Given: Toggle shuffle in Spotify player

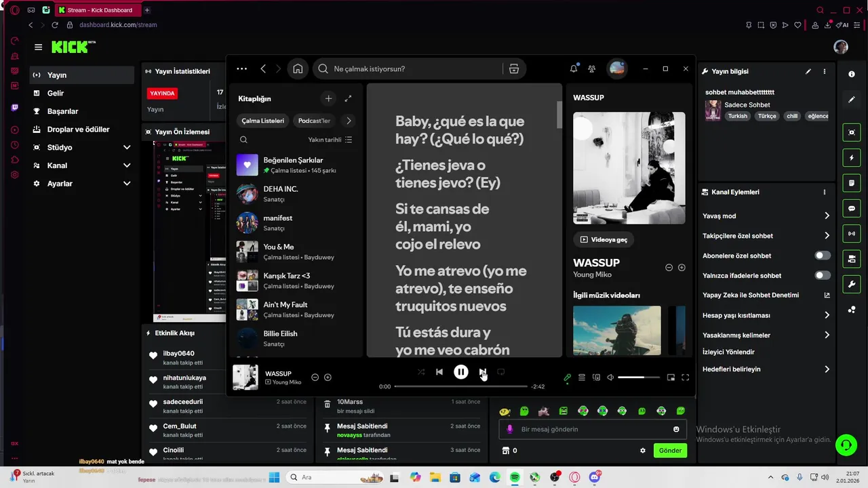Looking at the screenshot, I should 421,371.
